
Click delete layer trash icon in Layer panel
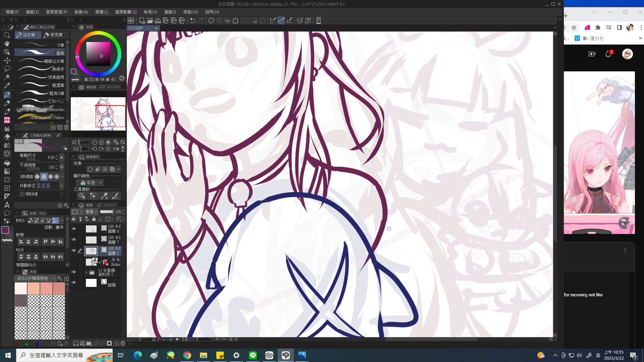pyautogui.click(x=123, y=344)
